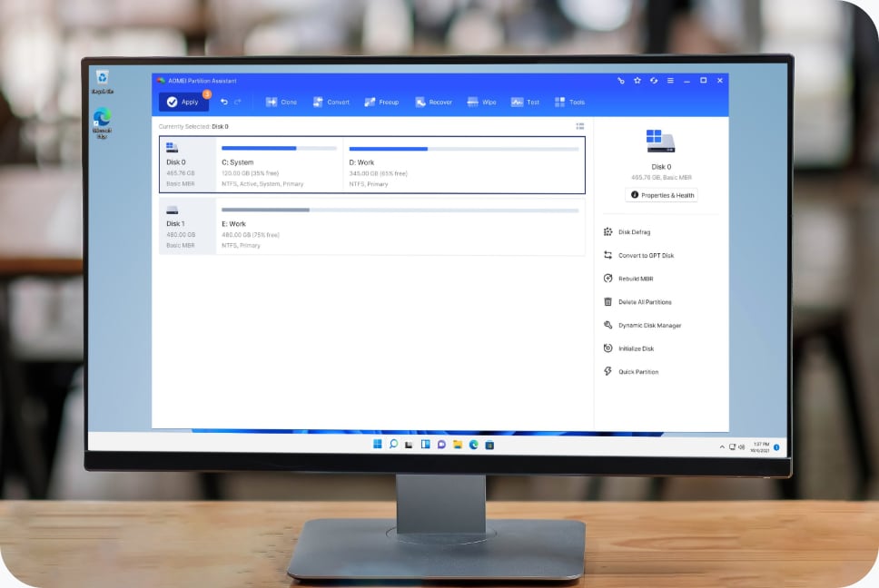Image resolution: width=879 pixels, height=588 pixels.
Task: Open the Recycle Bin desktop icon
Action: 102,82
